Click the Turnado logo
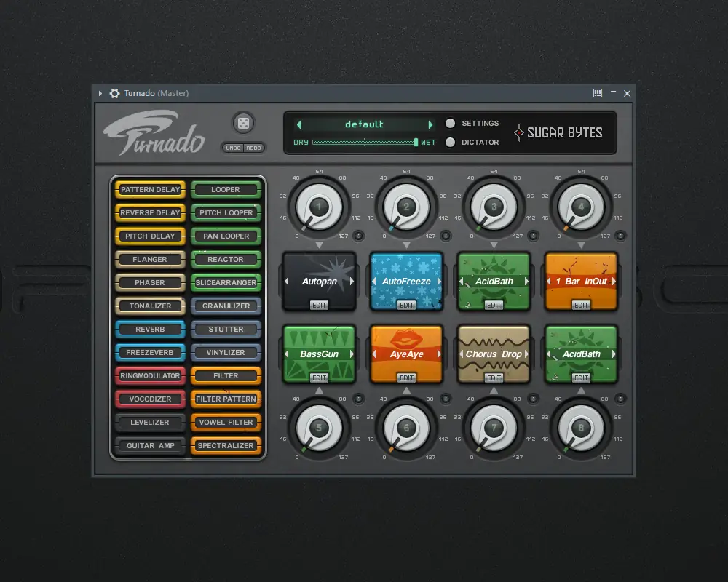728x582 pixels. coord(154,132)
